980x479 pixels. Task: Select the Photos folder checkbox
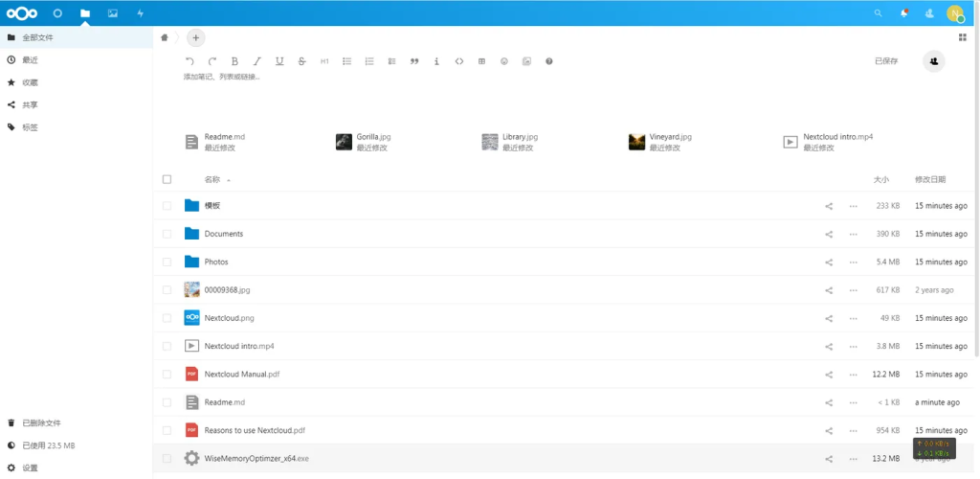(x=167, y=262)
